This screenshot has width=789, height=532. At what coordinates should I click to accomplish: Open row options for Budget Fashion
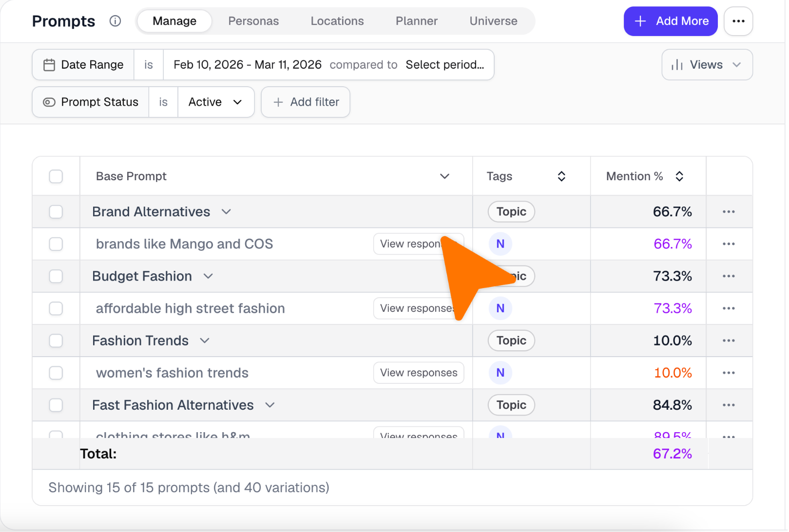tap(728, 276)
